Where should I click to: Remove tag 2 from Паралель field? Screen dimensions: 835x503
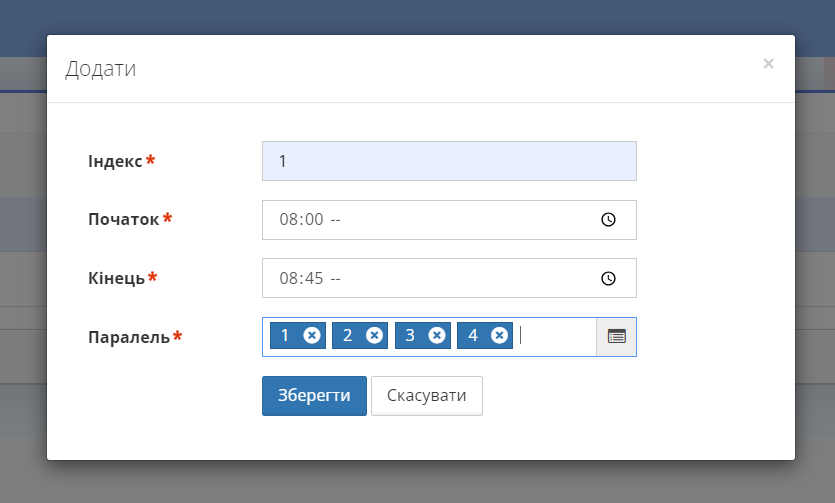pyautogui.click(x=374, y=336)
